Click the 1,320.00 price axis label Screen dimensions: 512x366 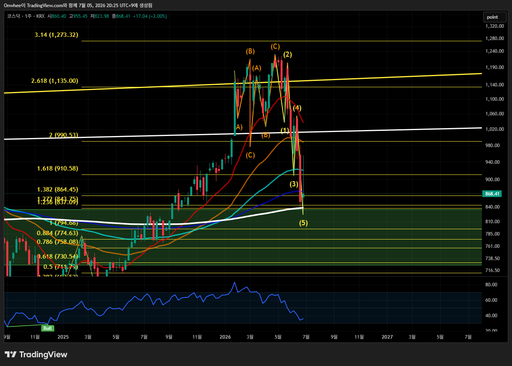[494, 26]
